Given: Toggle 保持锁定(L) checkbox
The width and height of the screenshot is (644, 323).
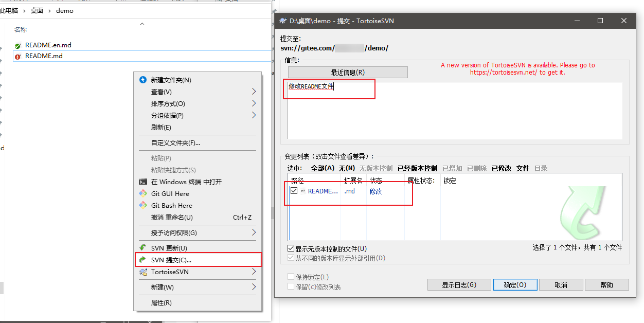Looking at the screenshot, I should click(291, 277).
